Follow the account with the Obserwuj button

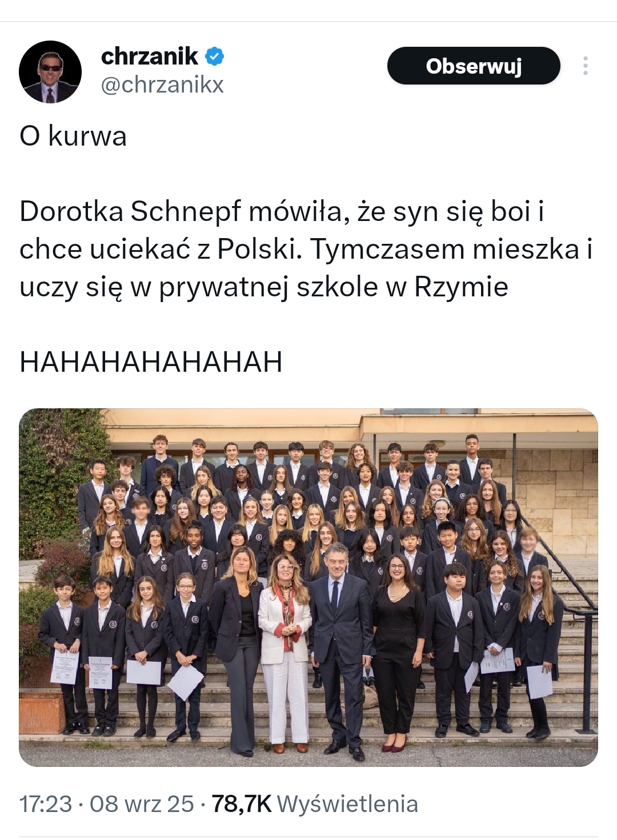[x=474, y=66]
